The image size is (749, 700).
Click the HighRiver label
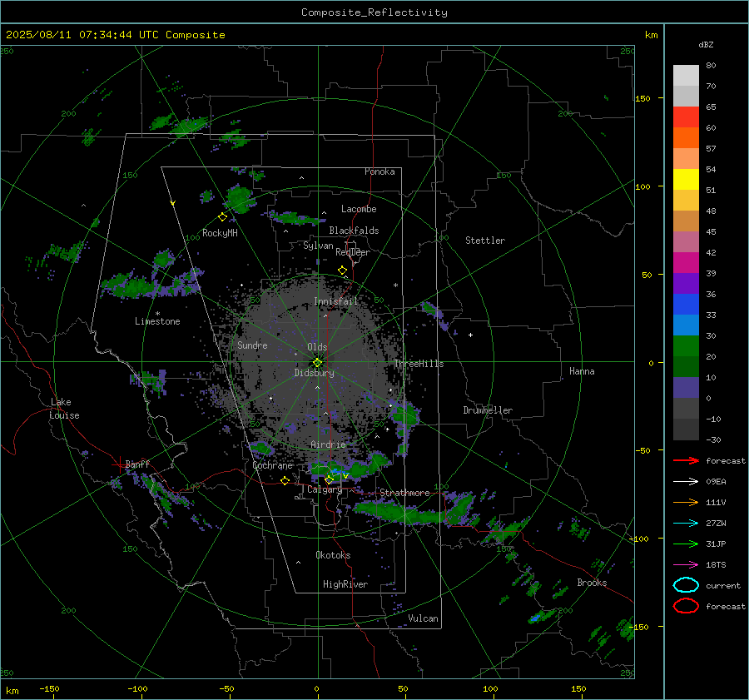pos(345,584)
